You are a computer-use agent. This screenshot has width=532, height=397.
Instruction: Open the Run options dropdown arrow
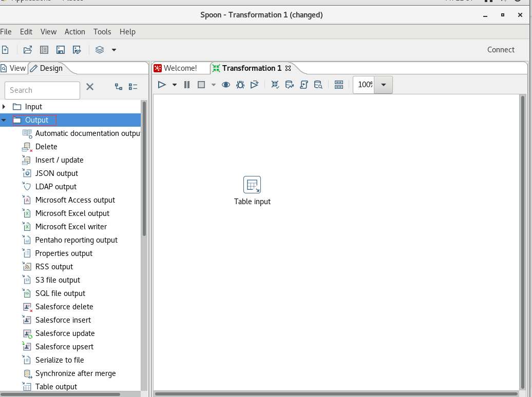pyautogui.click(x=175, y=85)
